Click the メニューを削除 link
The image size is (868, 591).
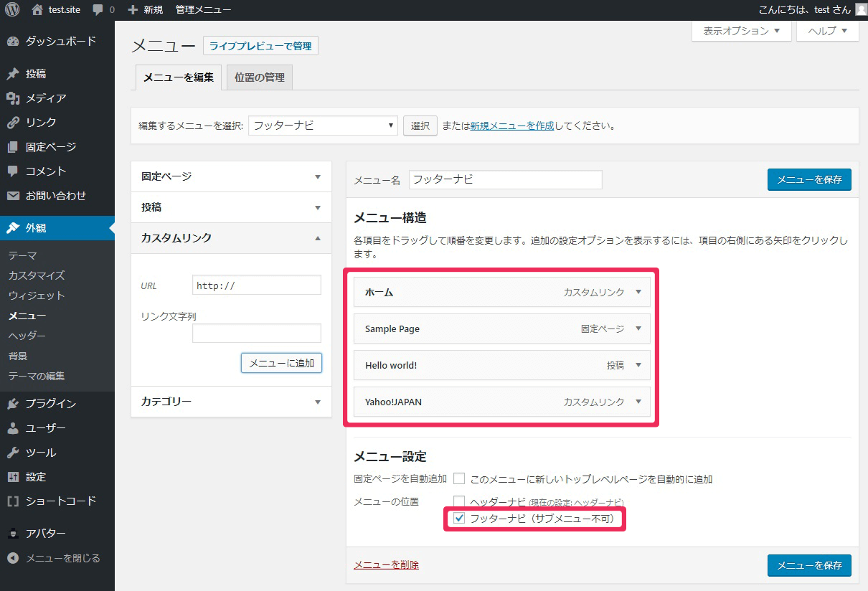(386, 565)
